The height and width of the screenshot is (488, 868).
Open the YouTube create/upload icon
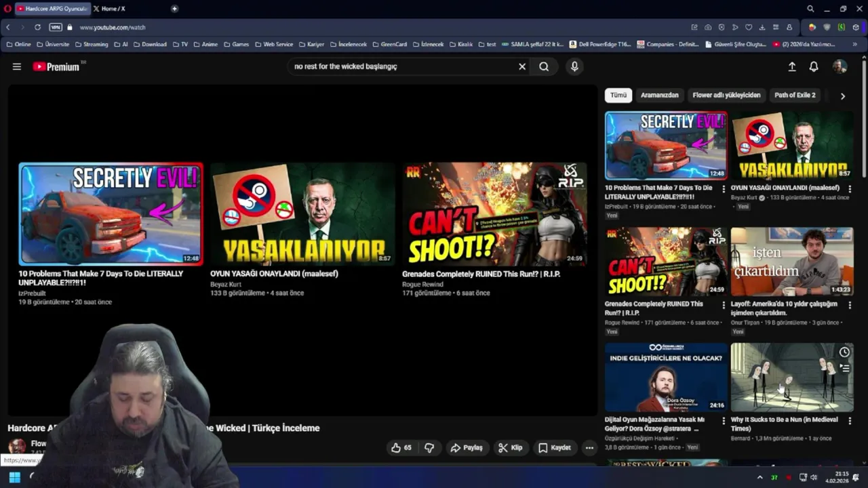792,66
